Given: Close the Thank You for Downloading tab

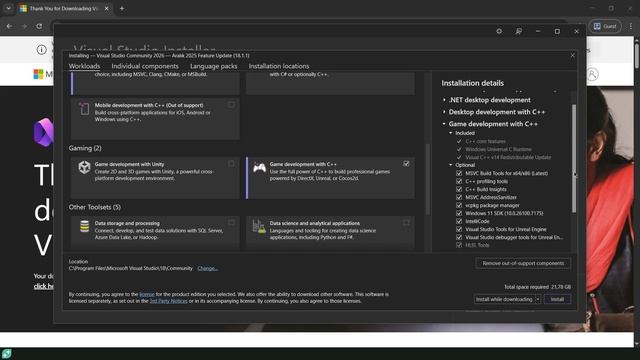Looking at the screenshot, I should [107, 8].
